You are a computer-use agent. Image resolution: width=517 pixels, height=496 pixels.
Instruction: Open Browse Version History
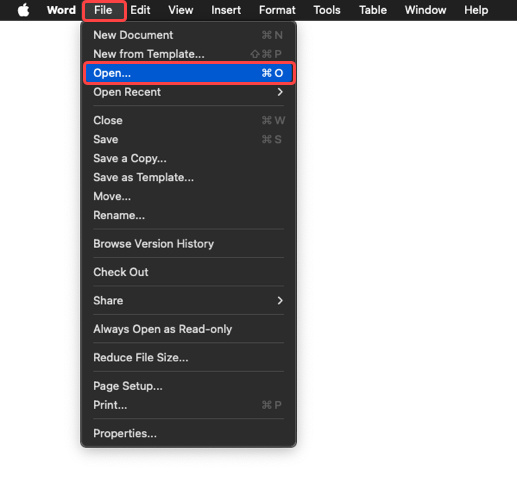pos(188,244)
